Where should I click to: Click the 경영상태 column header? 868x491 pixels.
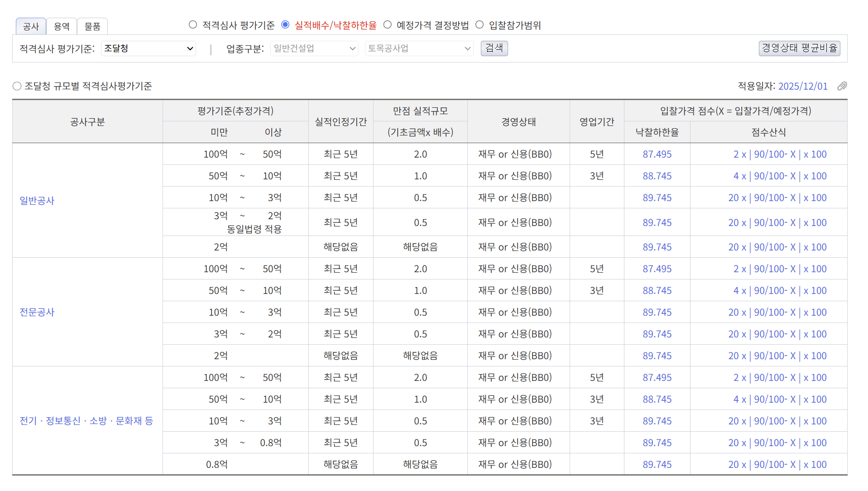coord(518,122)
